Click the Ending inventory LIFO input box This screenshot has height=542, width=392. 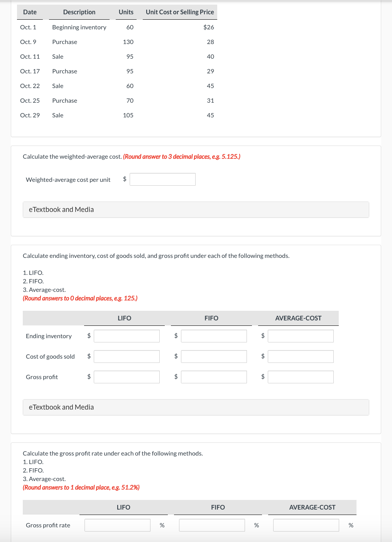(x=127, y=336)
